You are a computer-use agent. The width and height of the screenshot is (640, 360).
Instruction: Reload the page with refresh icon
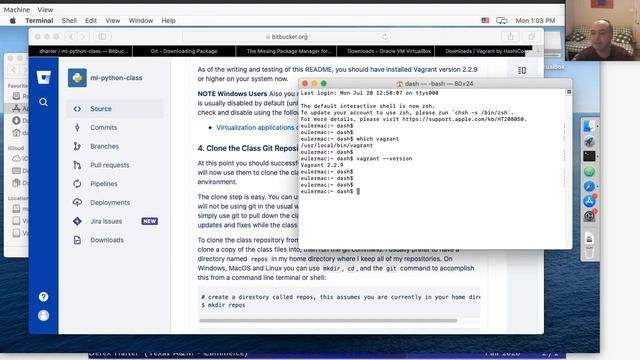pyautogui.click(x=384, y=36)
